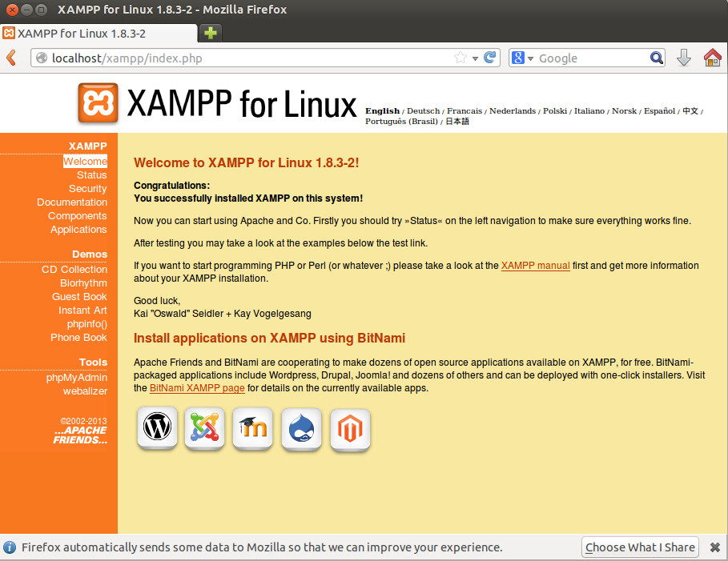
Task: Switch language to Norsk
Action: coord(624,111)
